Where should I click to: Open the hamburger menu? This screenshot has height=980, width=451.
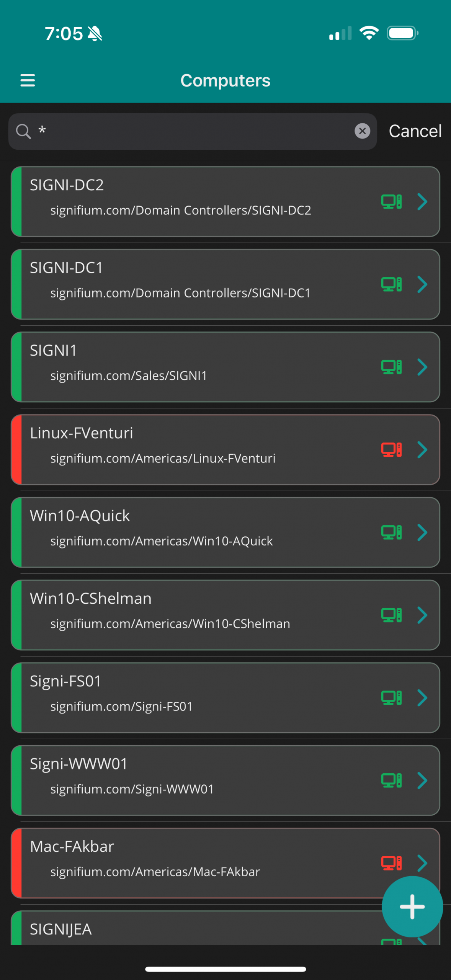(28, 80)
